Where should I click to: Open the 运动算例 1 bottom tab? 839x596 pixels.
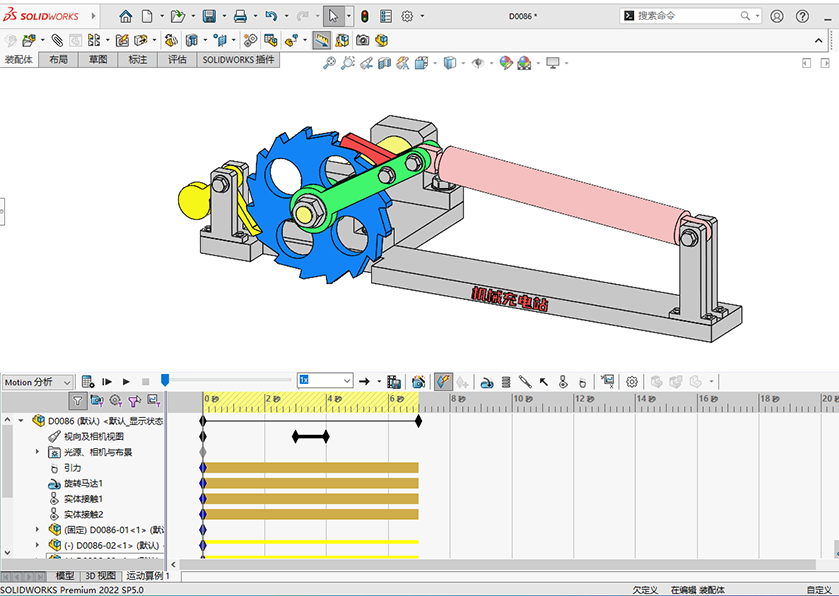[147, 576]
